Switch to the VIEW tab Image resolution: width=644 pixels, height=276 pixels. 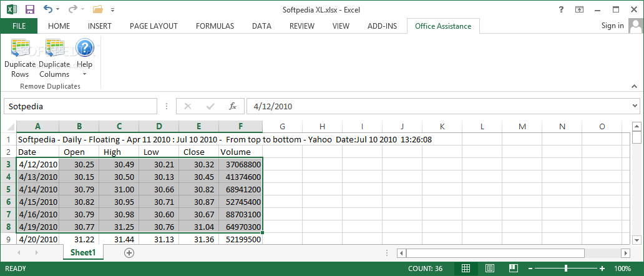click(x=341, y=26)
